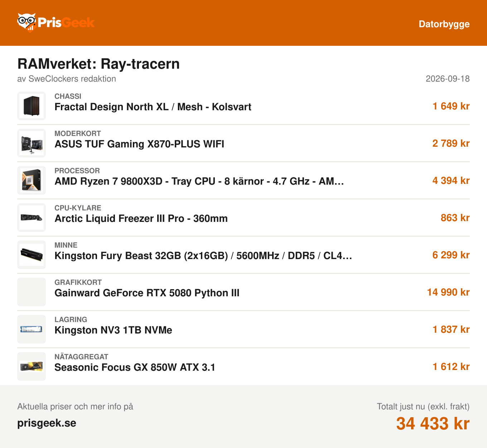
Task: Open Gainward GeForce RTX 5080 Python III
Action: (147, 293)
